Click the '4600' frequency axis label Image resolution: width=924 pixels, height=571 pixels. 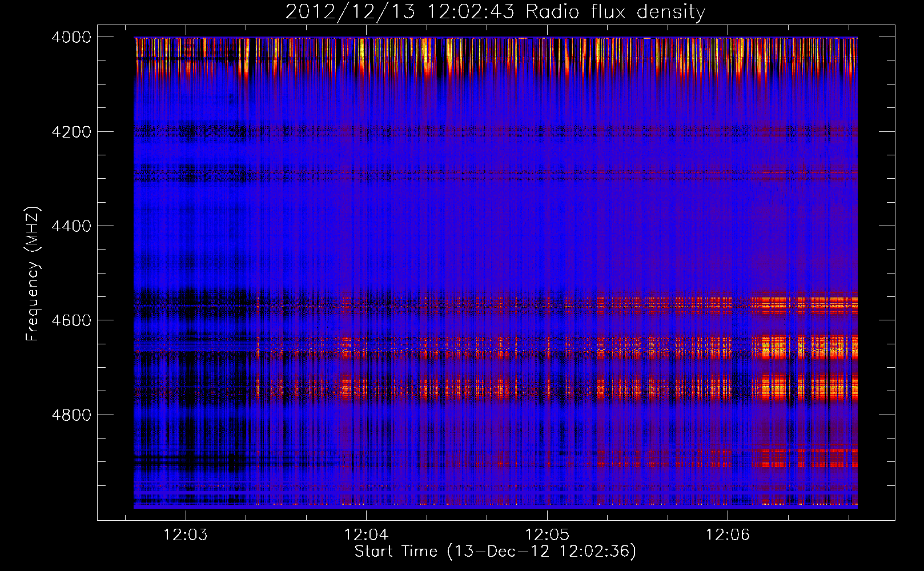[71, 320]
